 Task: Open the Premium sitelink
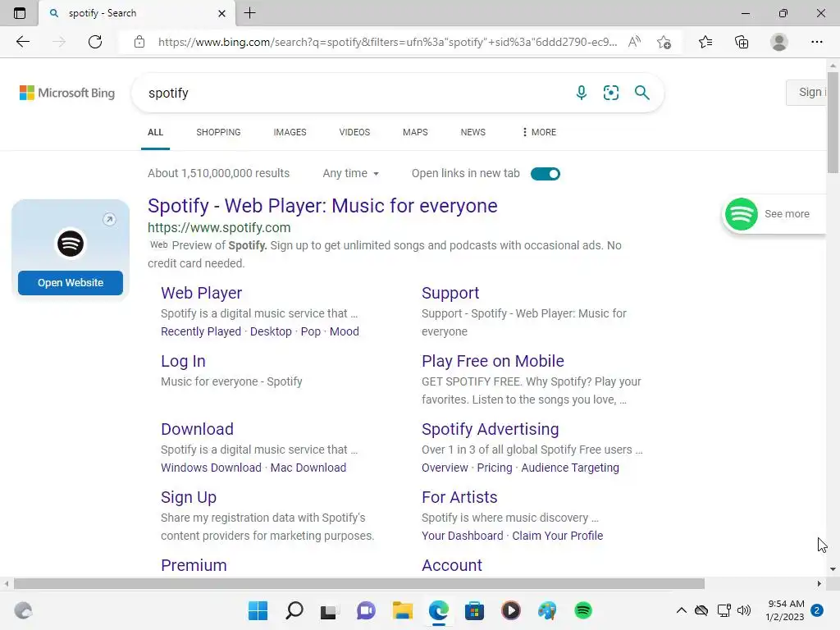pyautogui.click(x=194, y=565)
